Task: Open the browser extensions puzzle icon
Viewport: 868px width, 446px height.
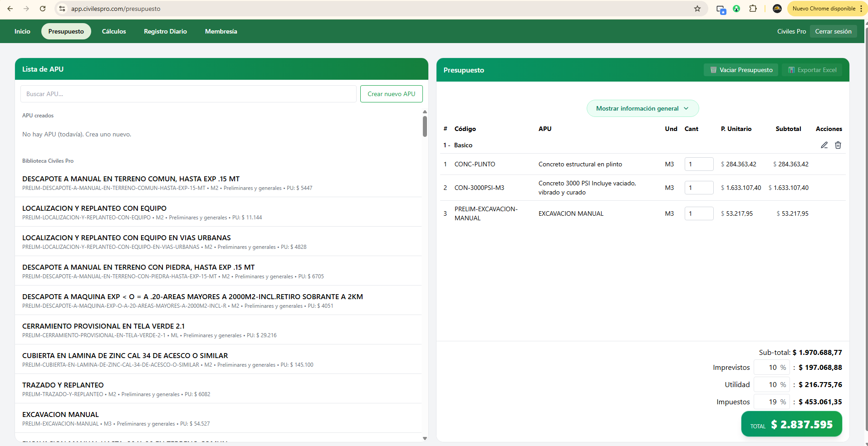Action: [x=753, y=9]
